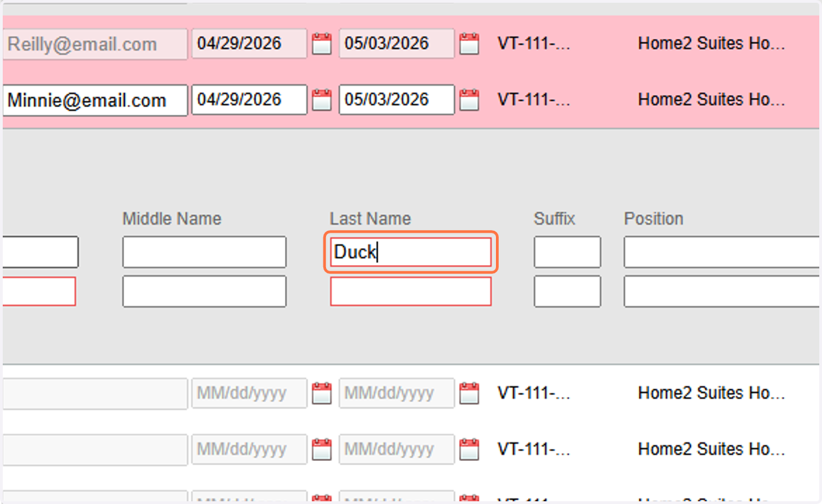Click the Middle Name field beside Duck
Screen dimensions: 822x504
click(204, 252)
